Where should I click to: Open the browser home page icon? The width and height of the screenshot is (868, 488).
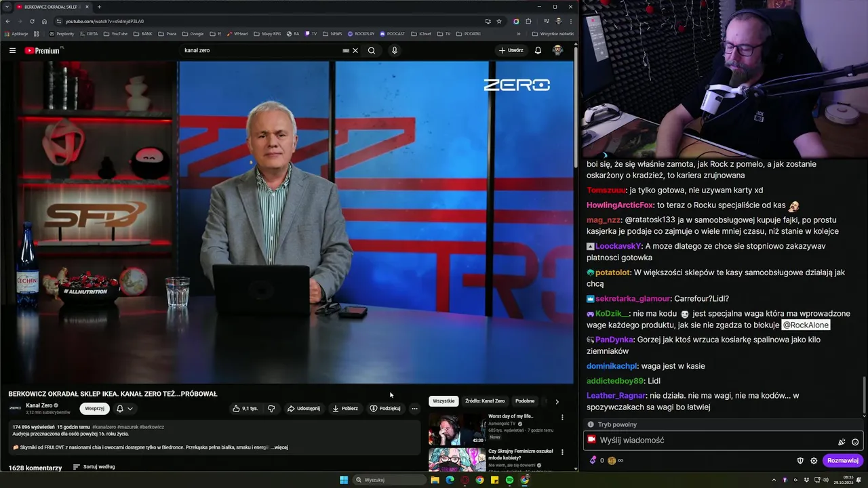(44, 21)
